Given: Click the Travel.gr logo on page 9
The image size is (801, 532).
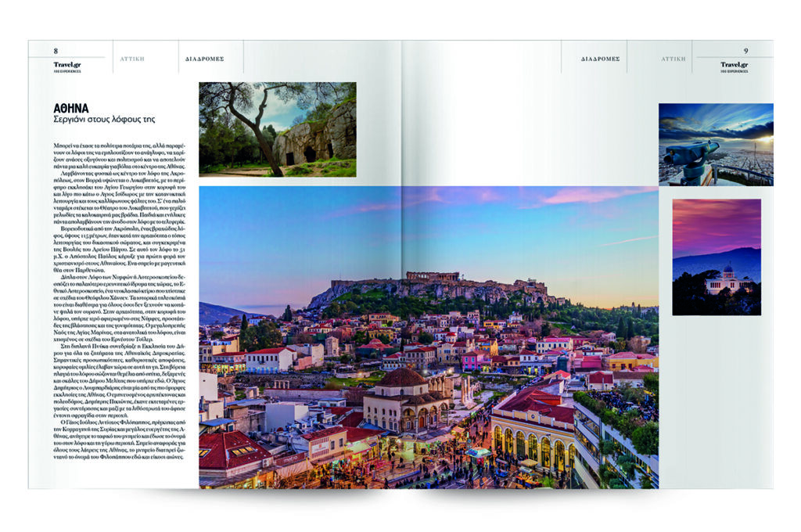Looking at the screenshot, I should pyautogui.click(x=734, y=65).
